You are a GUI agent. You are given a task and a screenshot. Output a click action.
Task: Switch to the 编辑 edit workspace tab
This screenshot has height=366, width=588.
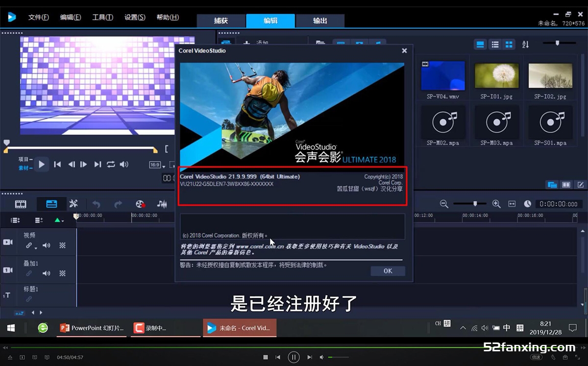pyautogui.click(x=270, y=21)
